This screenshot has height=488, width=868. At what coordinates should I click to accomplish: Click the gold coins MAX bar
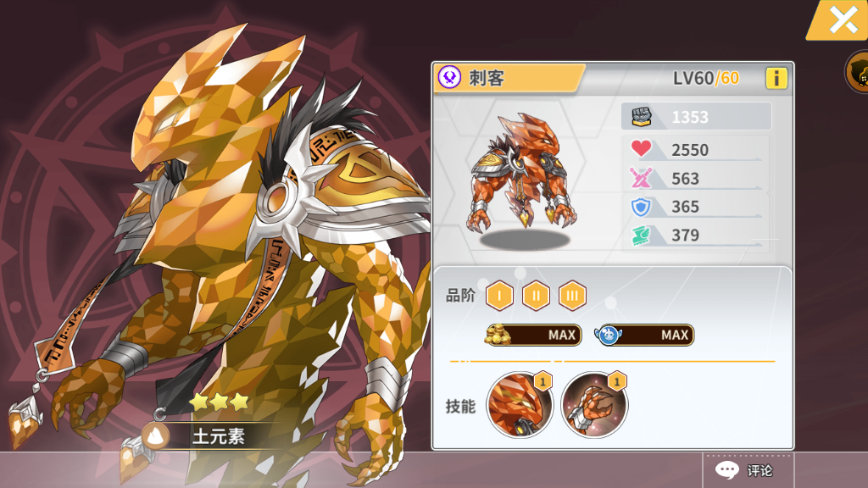533,335
